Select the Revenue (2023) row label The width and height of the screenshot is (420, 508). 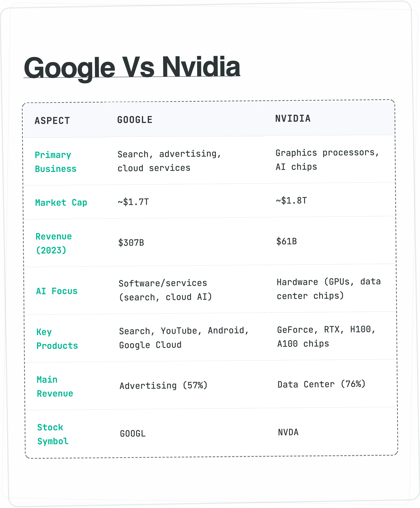tap(54, 243)
